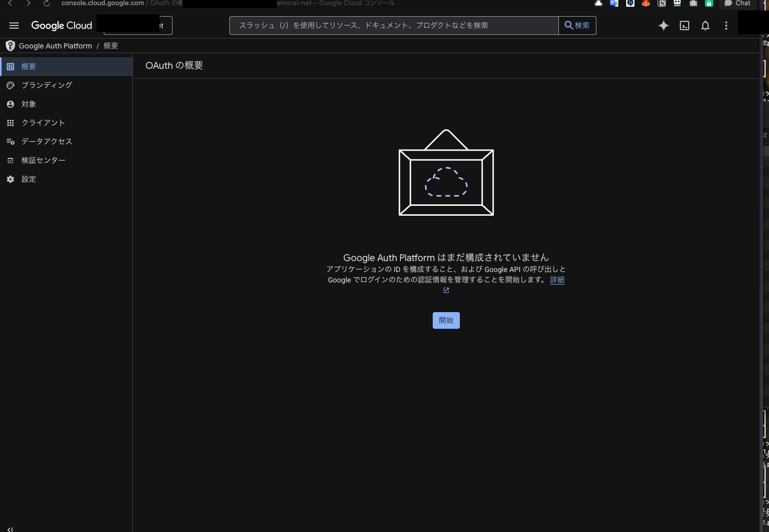Viewport: 769px width, 532px height.
Task: Select 概要 in the Auth Platform sidebar
Action: click(29, 66)
